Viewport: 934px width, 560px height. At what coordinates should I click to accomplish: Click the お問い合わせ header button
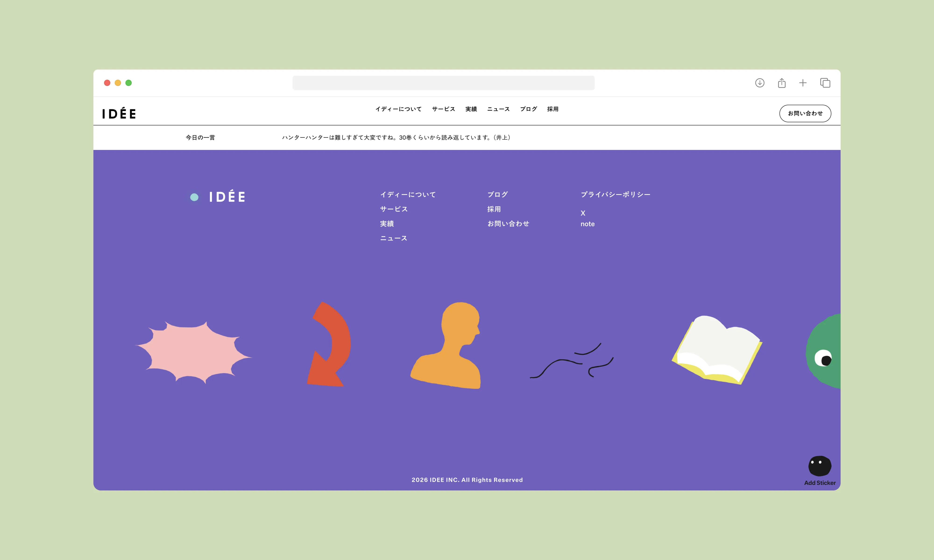point(805,113)
